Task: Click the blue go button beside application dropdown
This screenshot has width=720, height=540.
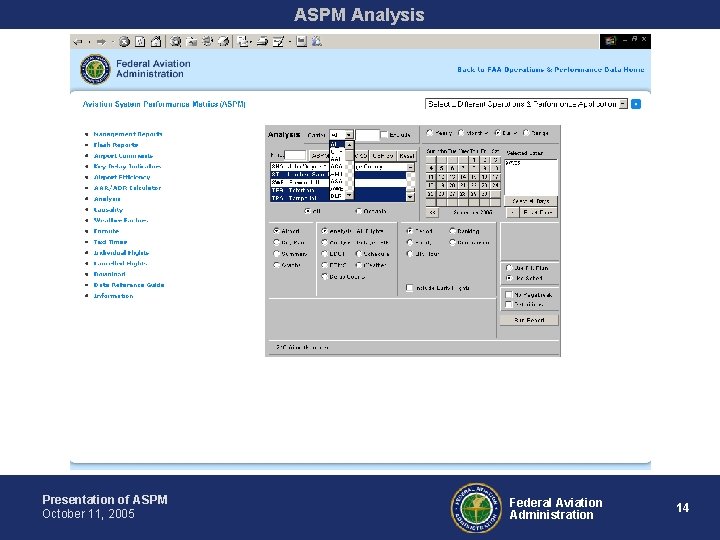Action: (x=636, y=104)
